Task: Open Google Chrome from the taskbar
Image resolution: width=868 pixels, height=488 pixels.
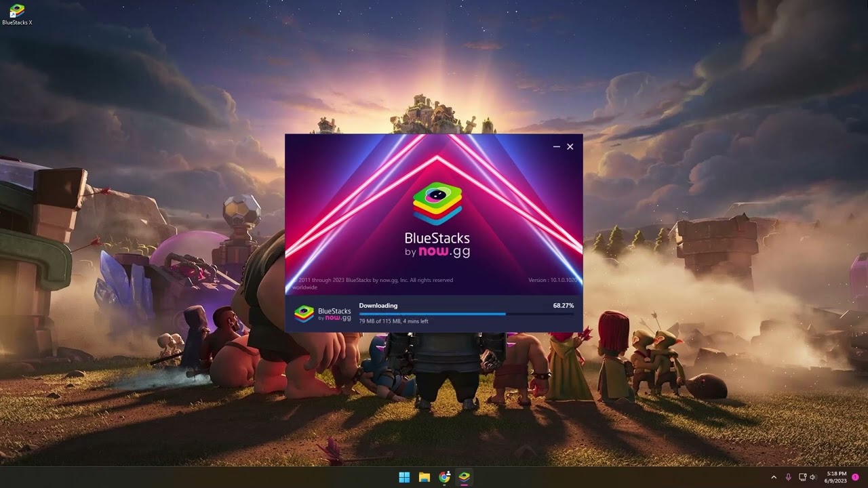Action: [445, 477]
